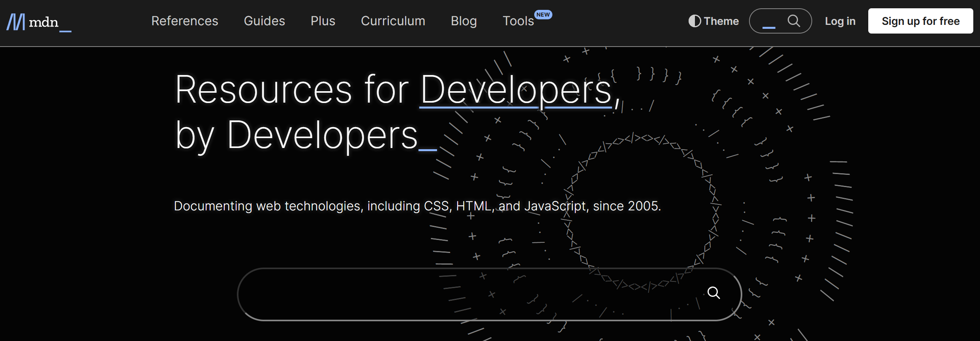Open the Tools menu
Image resolution: width=980 pixels, height=341 pixels.
tap(518, 21)
